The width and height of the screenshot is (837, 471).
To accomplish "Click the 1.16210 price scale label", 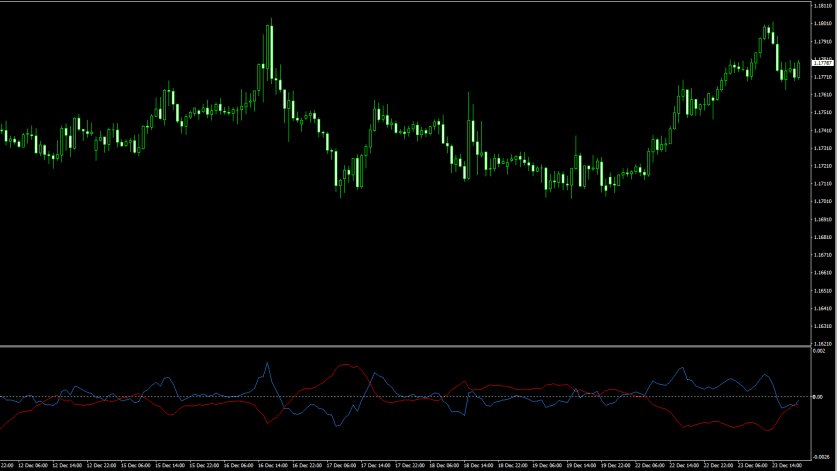I will pos(823,343).
